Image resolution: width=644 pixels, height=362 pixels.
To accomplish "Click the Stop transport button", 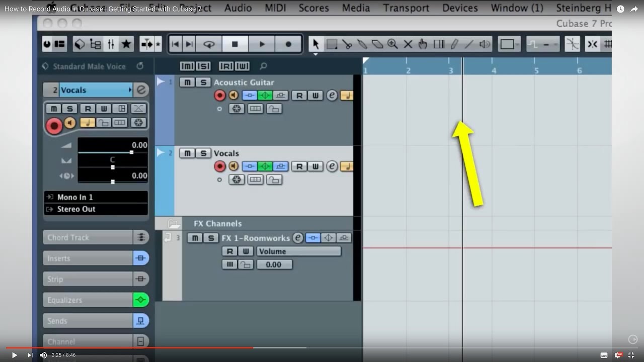I will tap(235, 44).
